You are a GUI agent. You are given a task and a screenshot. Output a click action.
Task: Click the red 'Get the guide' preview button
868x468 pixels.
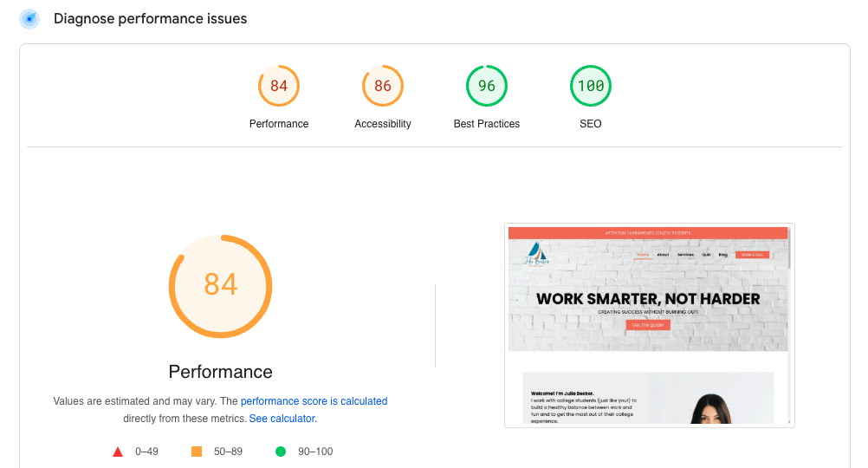pos(648,325)
